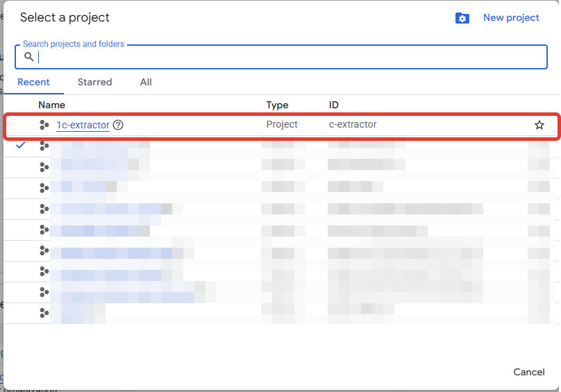
Task: Click the New project folder-gear icon
Action: click(462, 18)
